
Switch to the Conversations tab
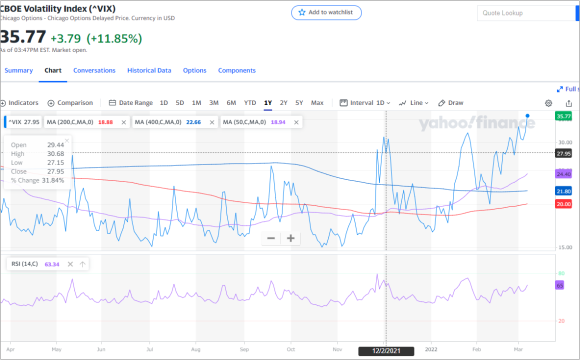click(x=94, y=70)
